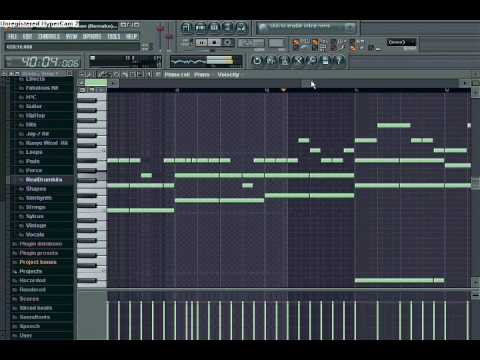The width and height of the screenshot is (480, 360).
Task: Click the view browser shortcut icon
Action: pyautogui.click(x=228, y=27)
